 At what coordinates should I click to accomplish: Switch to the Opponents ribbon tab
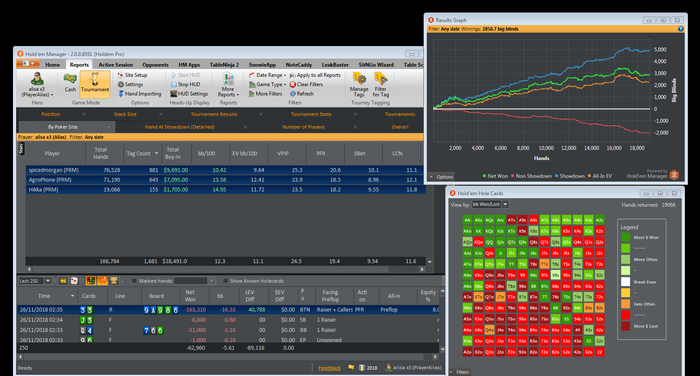point(155,65)
